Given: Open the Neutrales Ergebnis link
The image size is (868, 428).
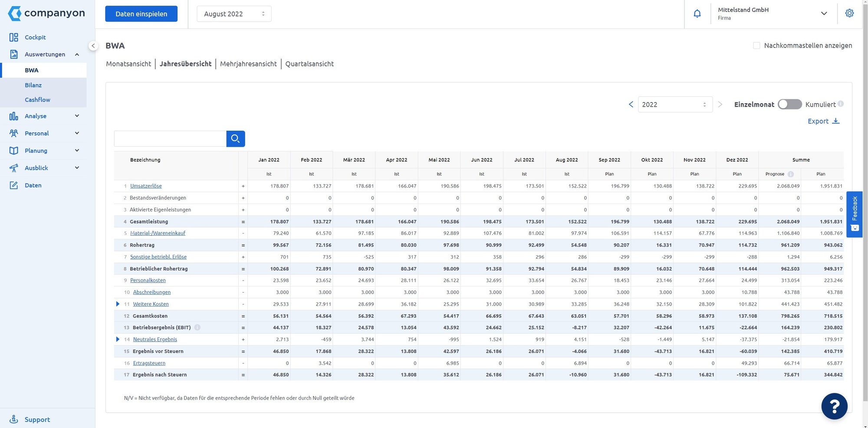Looking at the screenshot, I should 155,339.
